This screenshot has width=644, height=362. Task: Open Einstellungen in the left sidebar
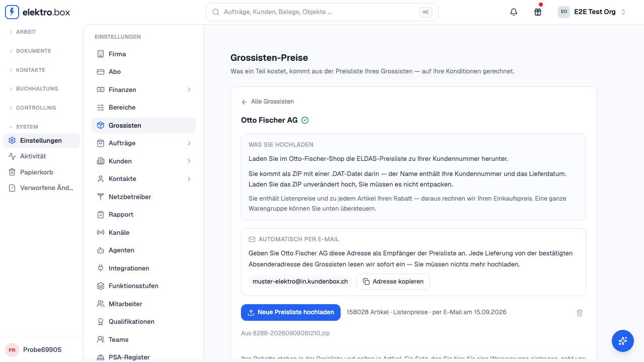[x=41, y=141]
